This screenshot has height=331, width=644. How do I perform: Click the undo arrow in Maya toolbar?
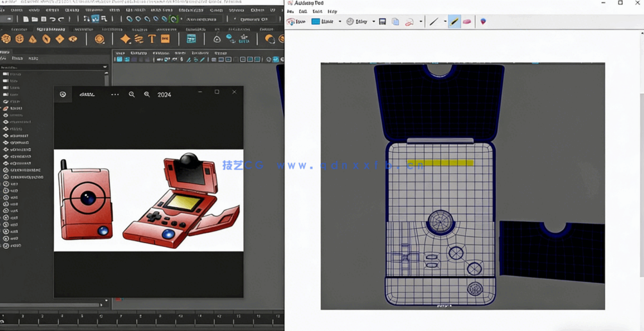coord(53,19)
